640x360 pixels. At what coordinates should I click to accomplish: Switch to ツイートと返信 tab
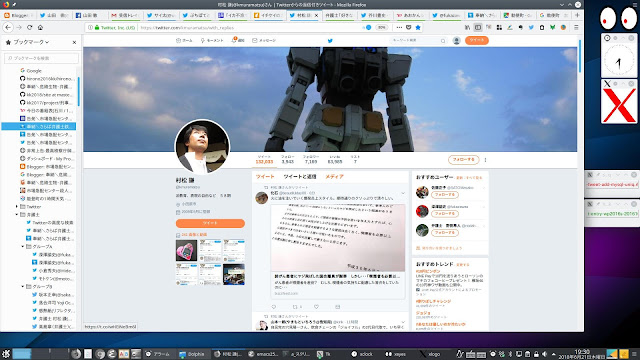(x=300, y=177)
